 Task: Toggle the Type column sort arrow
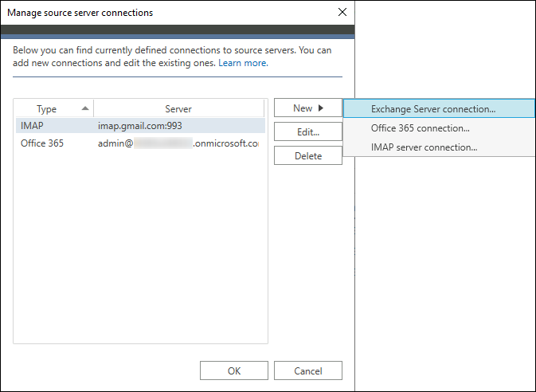(85, 108)
